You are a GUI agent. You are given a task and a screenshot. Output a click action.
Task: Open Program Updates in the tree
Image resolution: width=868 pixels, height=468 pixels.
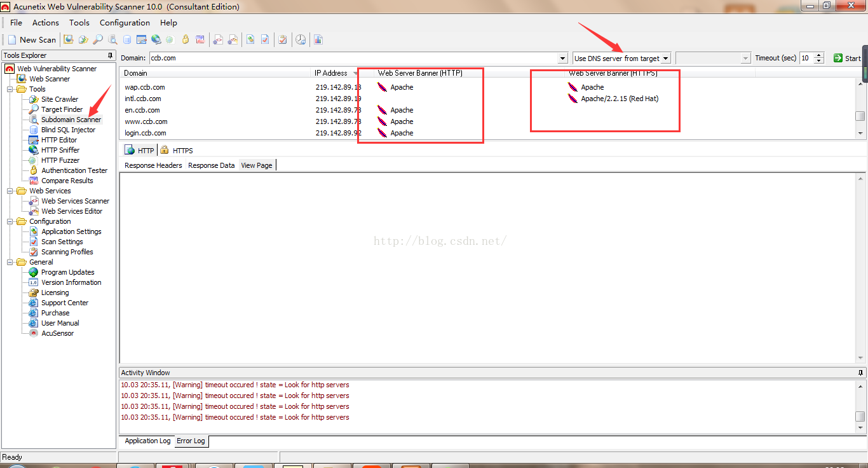coord(68,272)
